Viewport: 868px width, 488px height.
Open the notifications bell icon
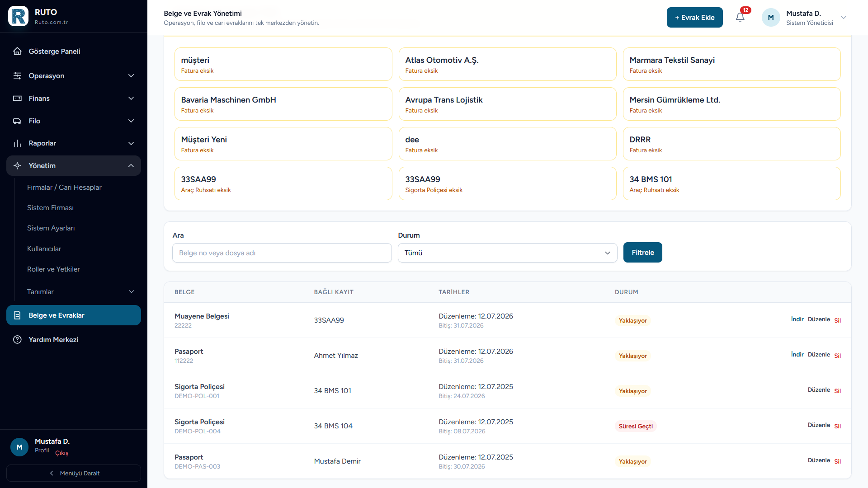(740, 17)
